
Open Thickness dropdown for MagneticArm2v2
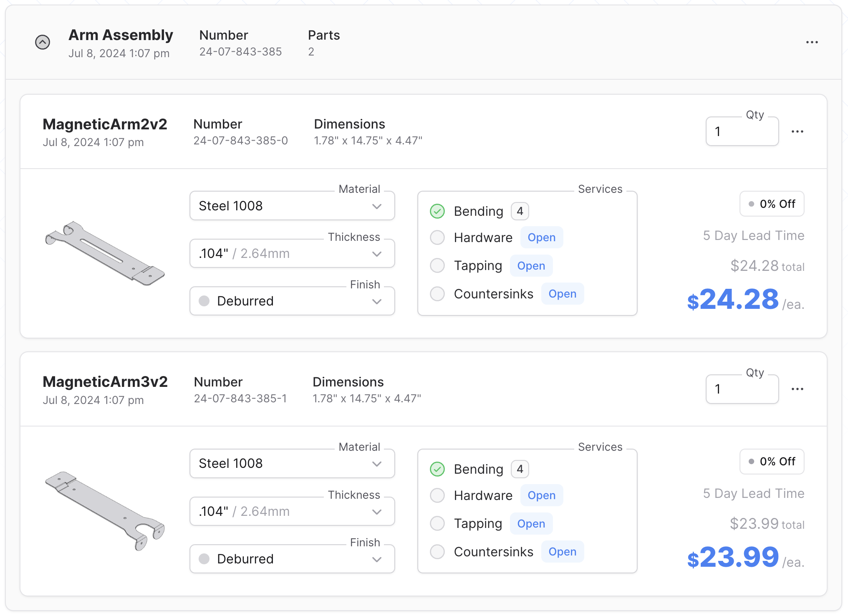[292, 253]
